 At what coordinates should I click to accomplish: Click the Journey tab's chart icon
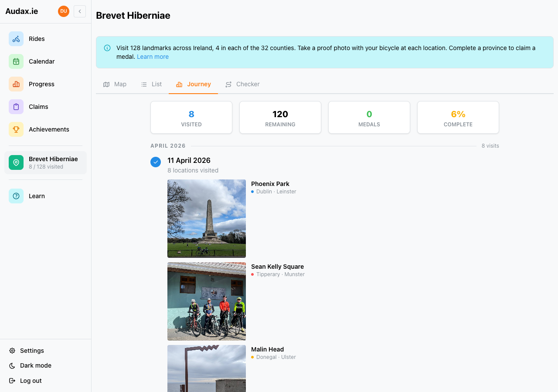(x=179, y=84)
